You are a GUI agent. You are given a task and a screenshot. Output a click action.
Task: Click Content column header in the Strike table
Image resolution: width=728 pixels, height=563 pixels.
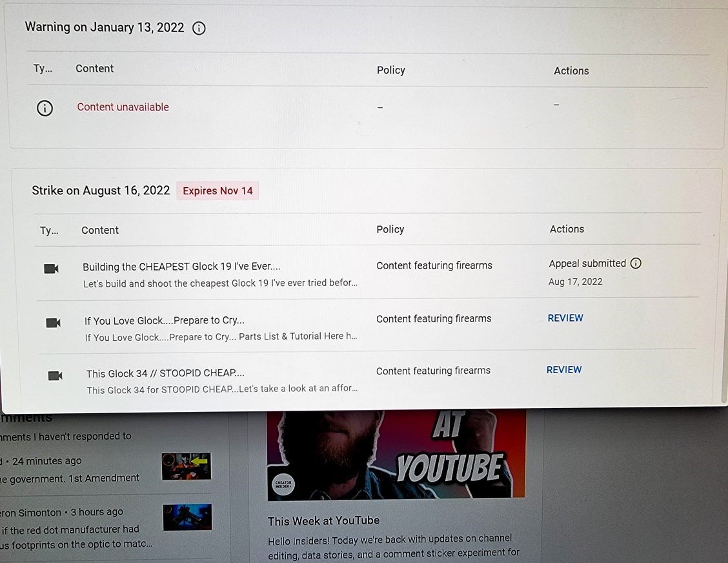coord(100,230)
